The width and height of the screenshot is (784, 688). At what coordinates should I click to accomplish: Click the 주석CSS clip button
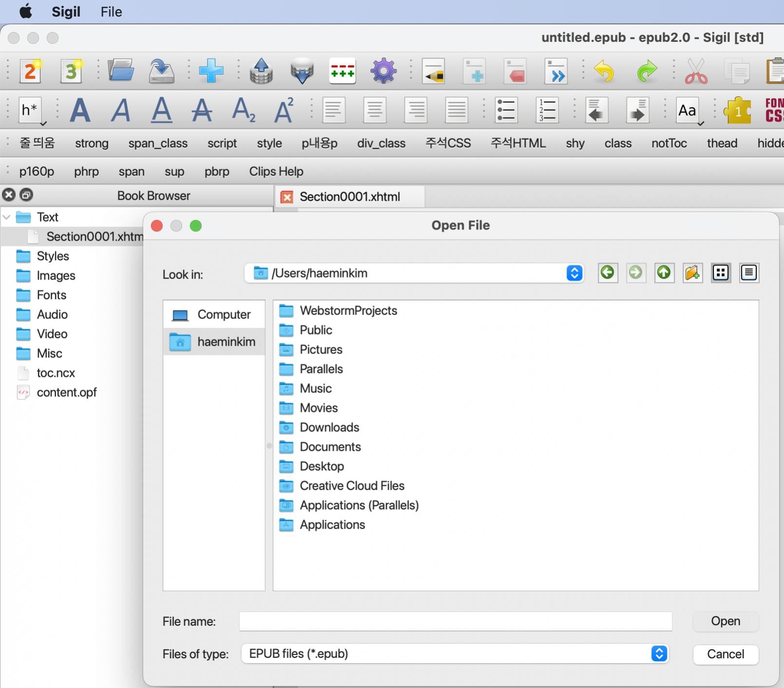(448, 143)
